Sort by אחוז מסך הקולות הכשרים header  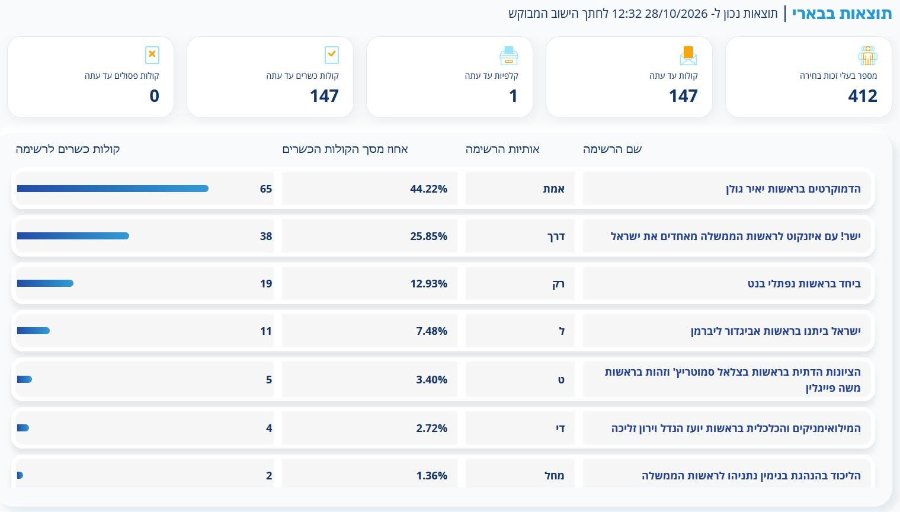point(345,149)
